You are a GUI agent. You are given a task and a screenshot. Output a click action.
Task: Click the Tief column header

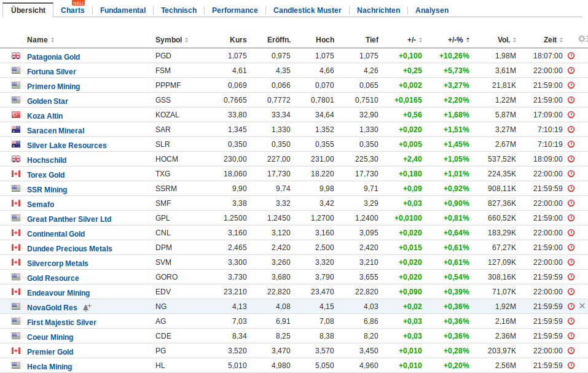pos(372,40)
